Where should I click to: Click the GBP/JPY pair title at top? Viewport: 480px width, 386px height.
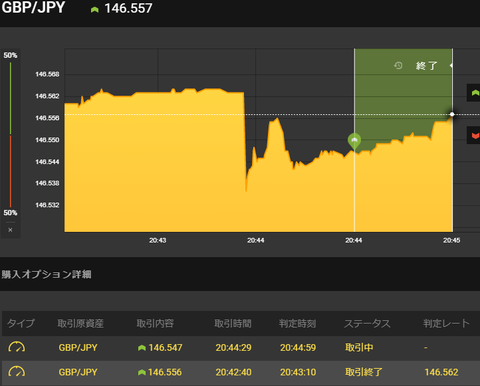click(33, 7)
